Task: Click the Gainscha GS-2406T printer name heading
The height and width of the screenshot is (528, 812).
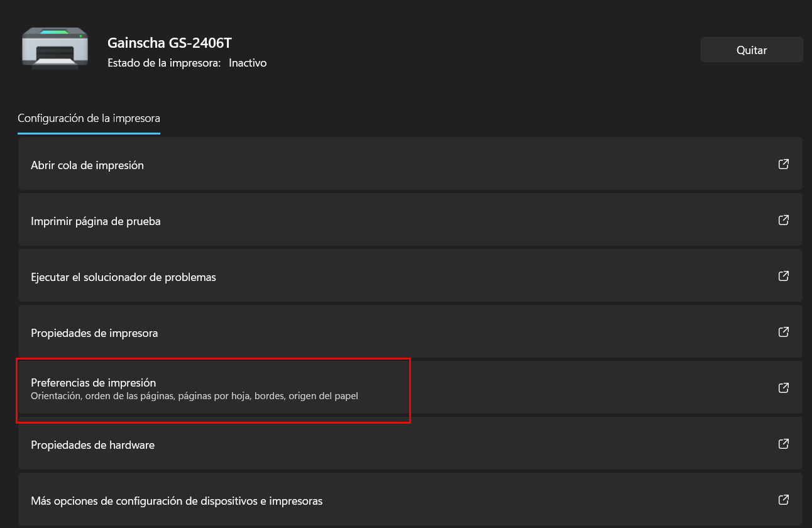Action: [x=170, y=43]
